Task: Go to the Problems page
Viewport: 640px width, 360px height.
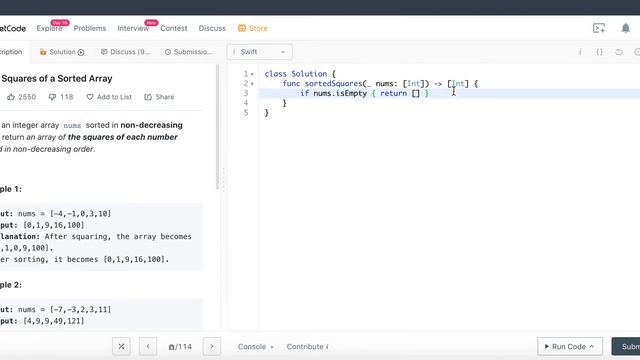Action: pos(90,28)
